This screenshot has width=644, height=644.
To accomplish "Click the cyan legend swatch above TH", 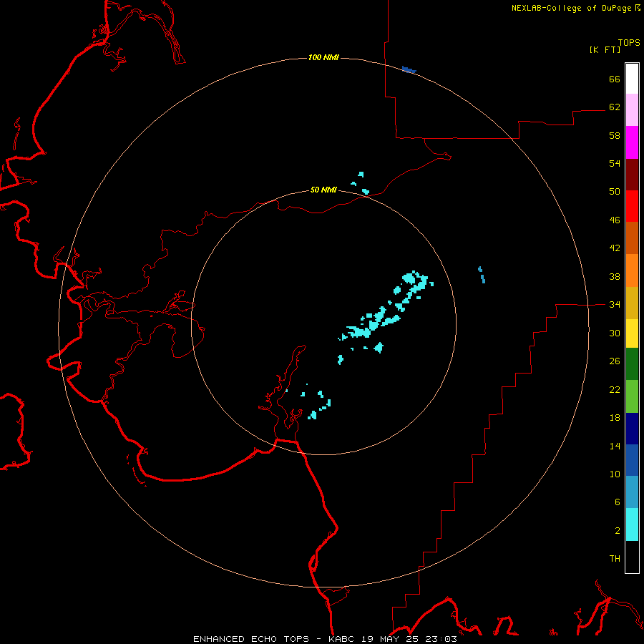I will point(632,525).
